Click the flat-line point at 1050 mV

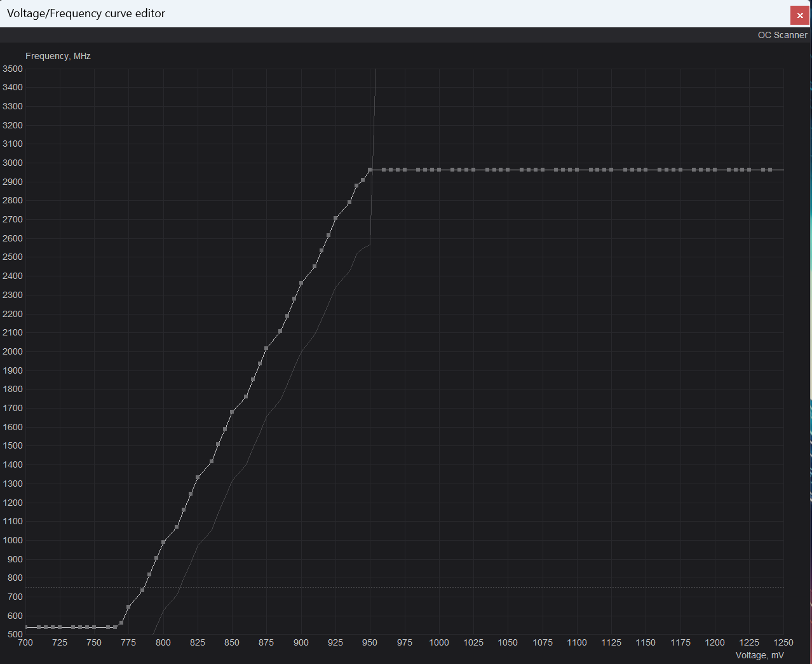coord(508,170)
